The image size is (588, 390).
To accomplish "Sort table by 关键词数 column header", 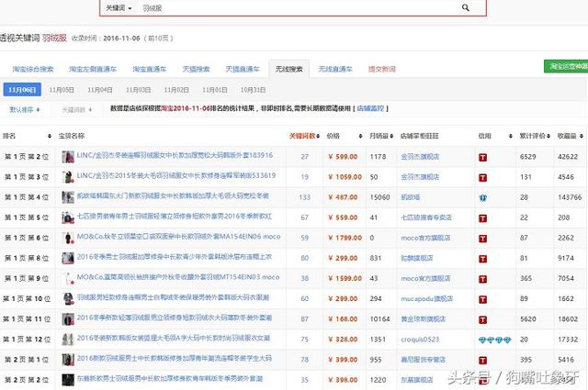I will 304,136.
